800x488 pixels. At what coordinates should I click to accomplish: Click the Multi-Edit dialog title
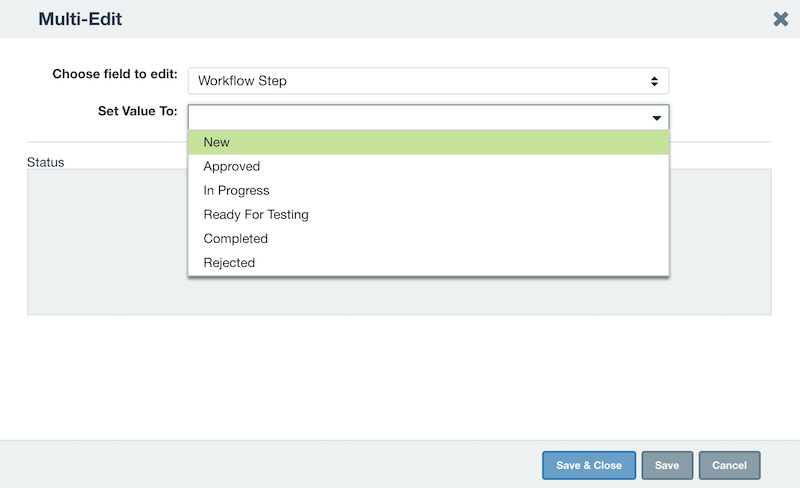click(x=80, y=19)
